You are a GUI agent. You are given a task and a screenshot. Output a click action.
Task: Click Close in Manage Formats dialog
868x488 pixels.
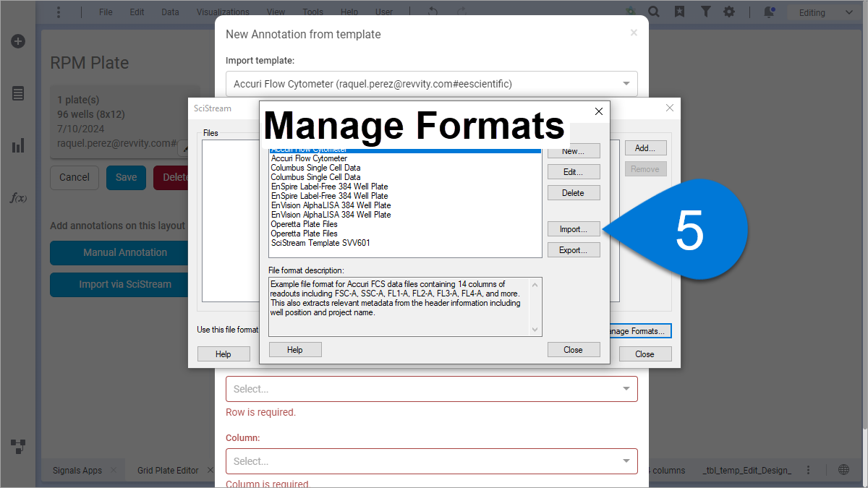pyautogui.click(x=574, y=350)
